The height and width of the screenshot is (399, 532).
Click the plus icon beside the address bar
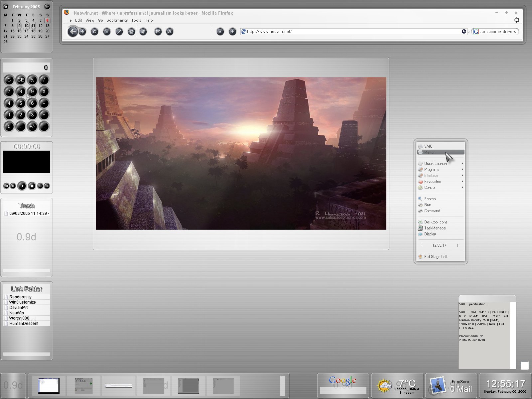click(232, 32)
